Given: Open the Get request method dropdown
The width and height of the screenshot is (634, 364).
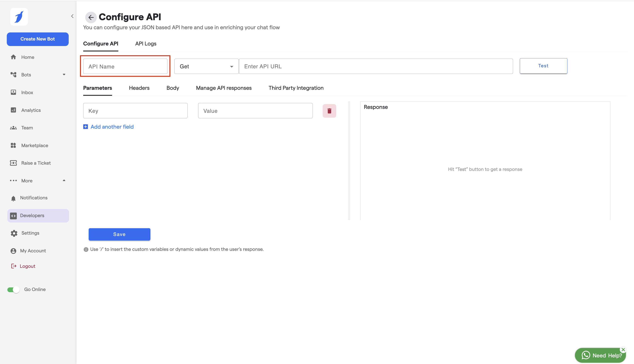Looking at the screenshot, I should point(206,67).
